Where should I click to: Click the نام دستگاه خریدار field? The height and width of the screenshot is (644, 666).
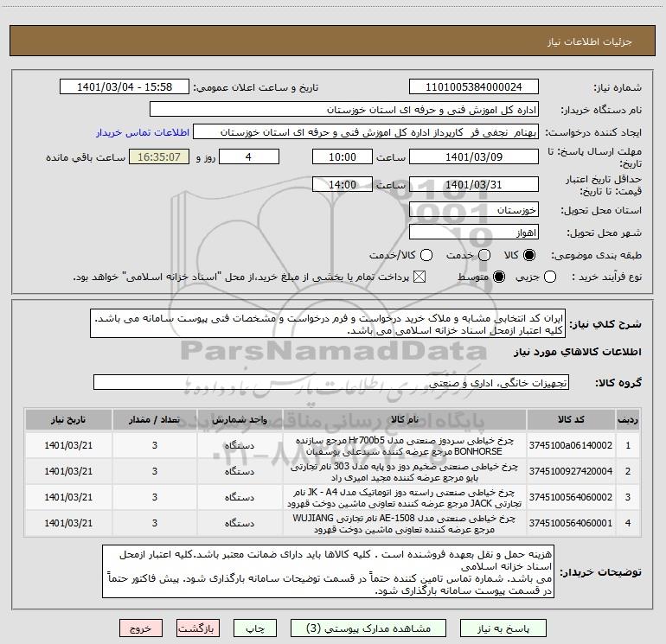point(344,110)
